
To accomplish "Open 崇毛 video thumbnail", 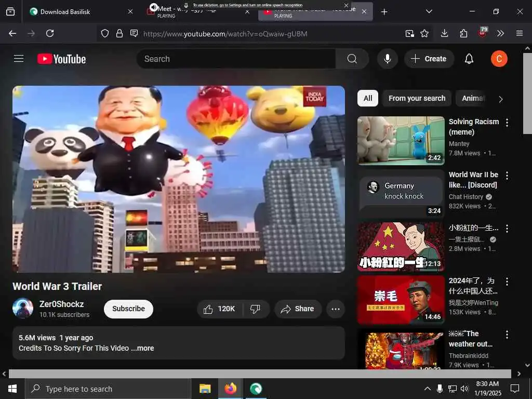I will (x=401, y=300).
